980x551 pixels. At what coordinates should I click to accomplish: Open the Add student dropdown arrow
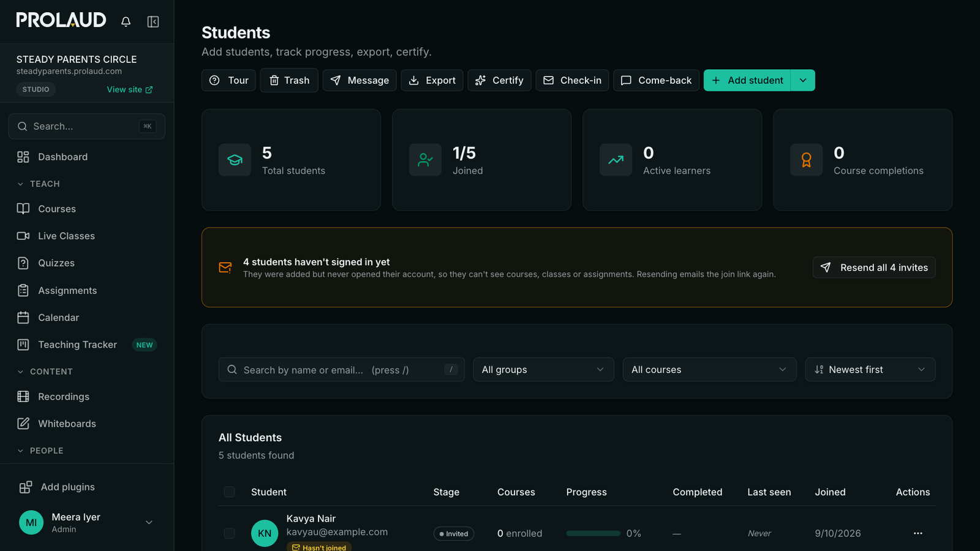803,80
